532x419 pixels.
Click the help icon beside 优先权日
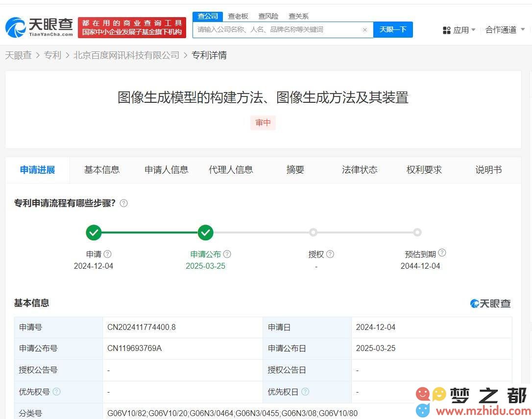[305, 392]
